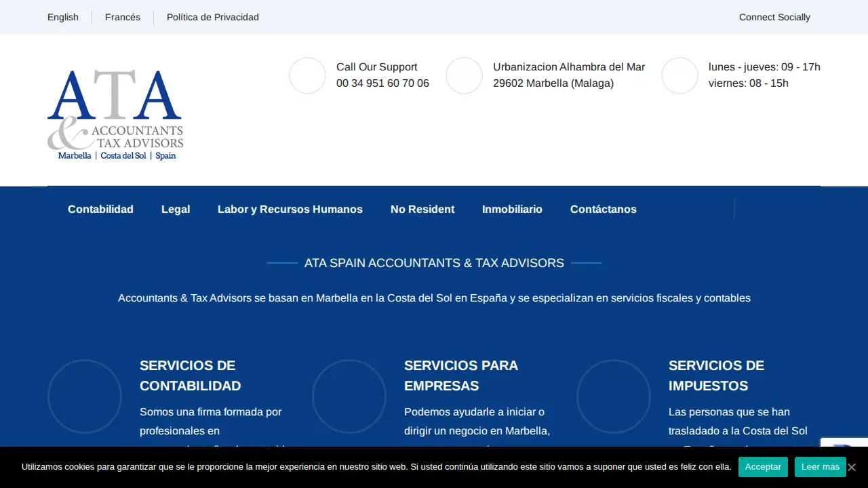Click the circle icon beside Servicios de Impuestos
Image resolution: width=868 pixels, height=488 pixels.
[614, 396]
